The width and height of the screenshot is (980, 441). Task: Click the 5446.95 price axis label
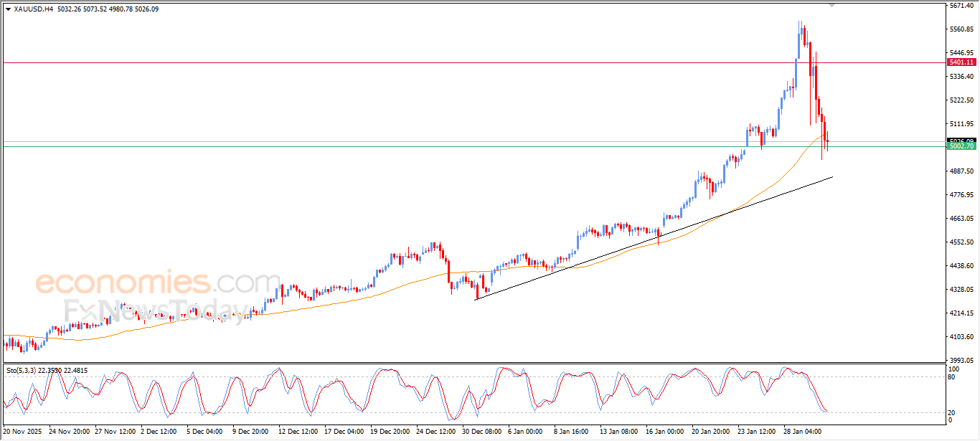[x=961, y=53]
